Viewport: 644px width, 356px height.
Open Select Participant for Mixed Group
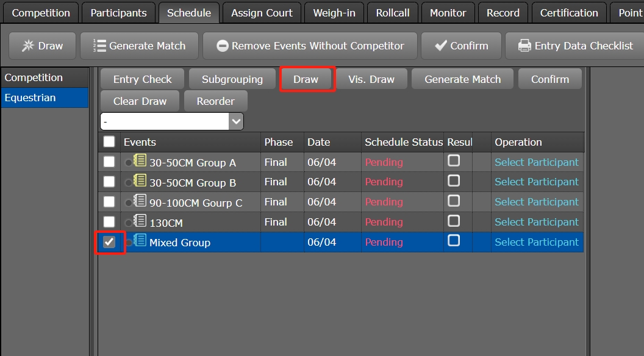point(537,242)
